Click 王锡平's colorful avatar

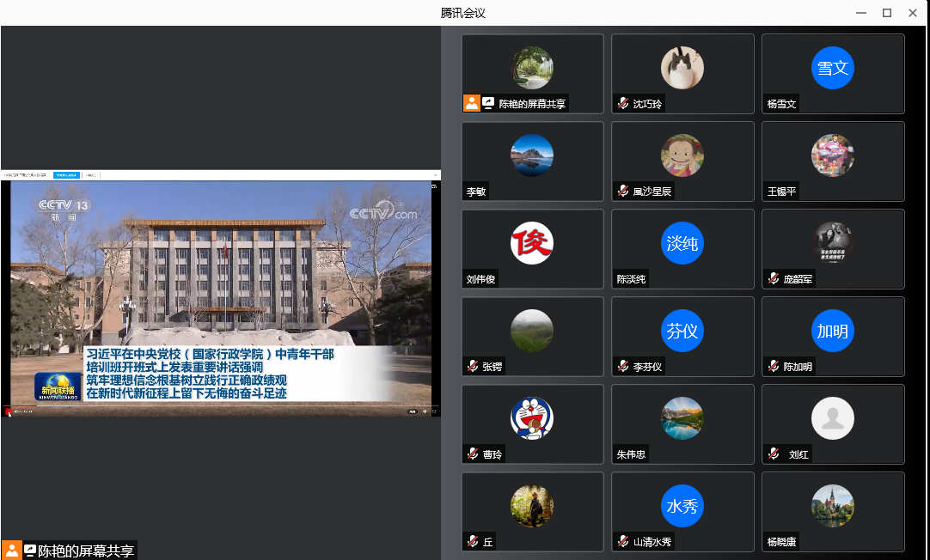tap(833, 155)
